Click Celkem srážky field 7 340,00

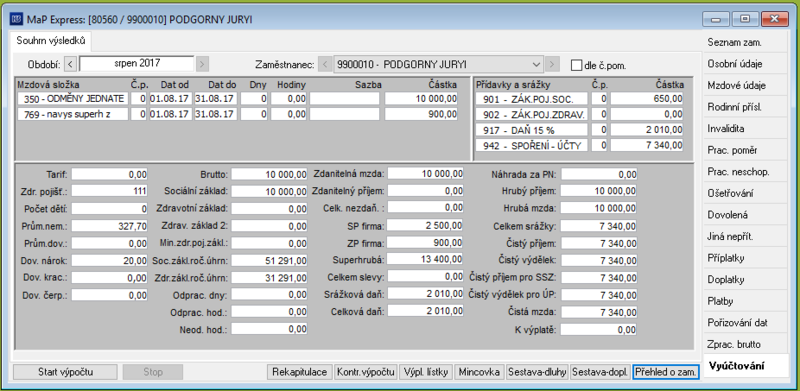(x=599, y=226)
